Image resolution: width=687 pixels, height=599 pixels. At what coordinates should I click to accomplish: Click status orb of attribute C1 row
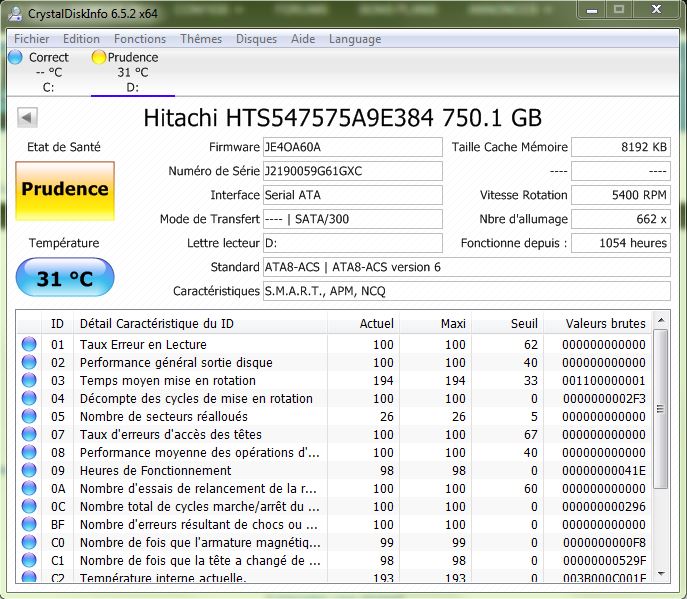(29, 560)
